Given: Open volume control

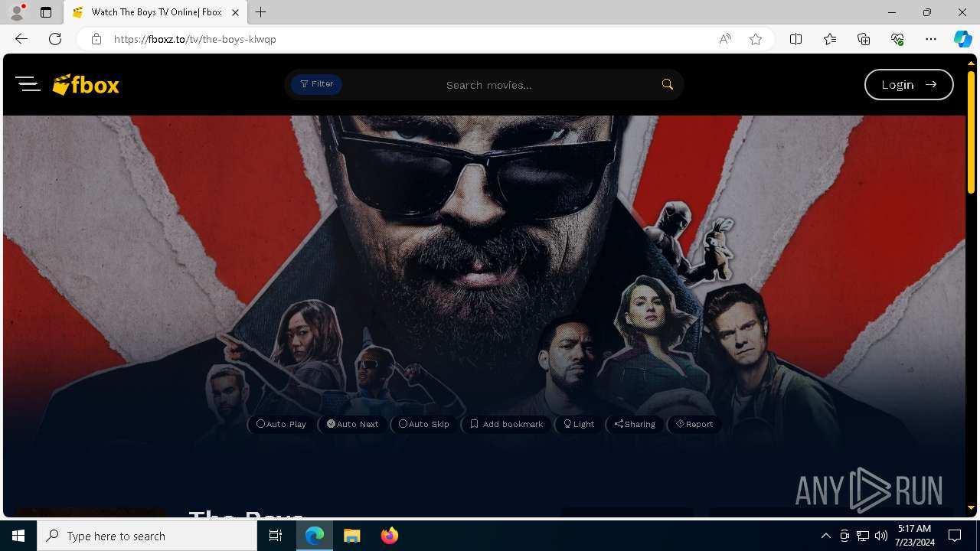Looking at the screenshot, I should [881, 536].
